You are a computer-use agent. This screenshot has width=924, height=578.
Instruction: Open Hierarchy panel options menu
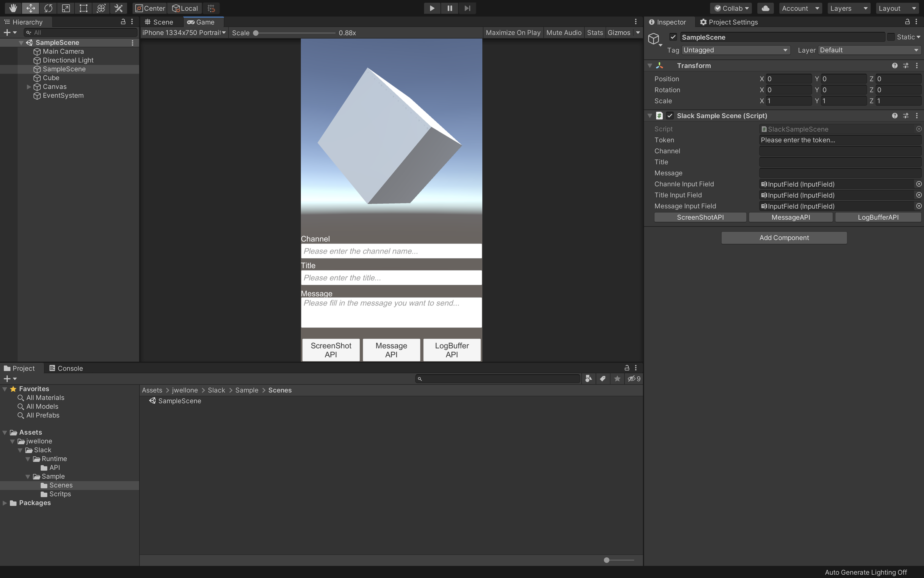(132, 22)
